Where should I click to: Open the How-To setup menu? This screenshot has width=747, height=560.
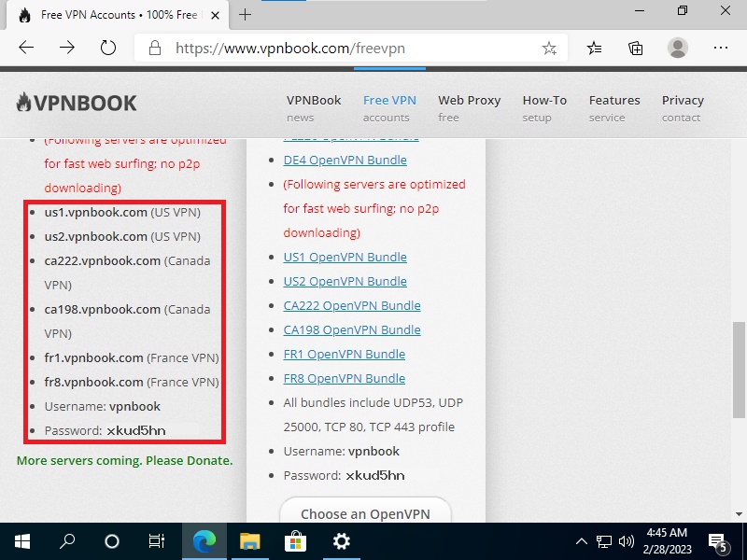[544, 107]
